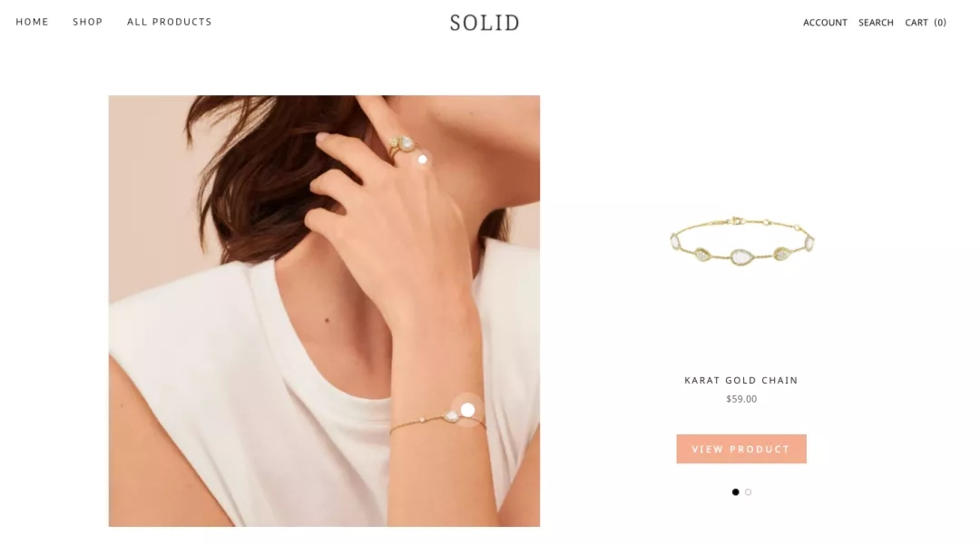The image size is (980, 545).
Task: Select the first black carousel dot
Action: [736, 491]
